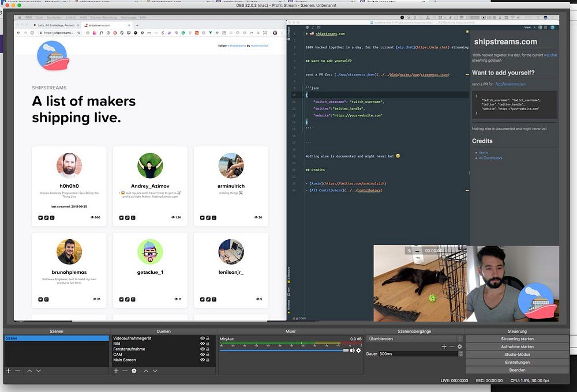Select the Szene entry in scenes list

[x=57, y=338]
